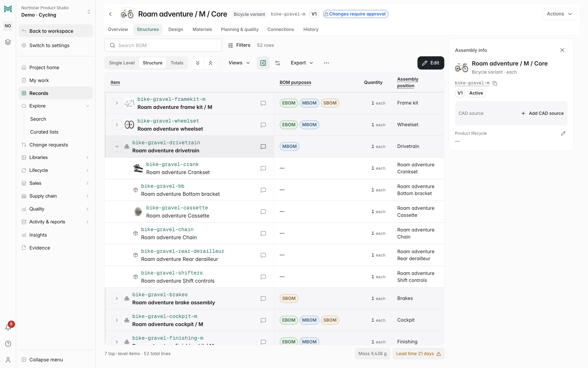Click the Edit button
The width and height of the screenshot is (588, 368).
[431, 63]
